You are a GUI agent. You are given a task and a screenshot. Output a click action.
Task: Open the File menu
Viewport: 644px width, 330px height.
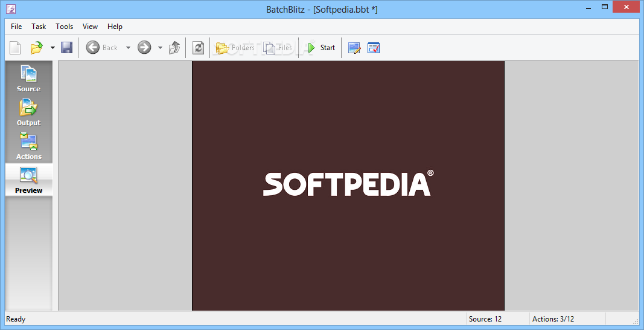16,27
